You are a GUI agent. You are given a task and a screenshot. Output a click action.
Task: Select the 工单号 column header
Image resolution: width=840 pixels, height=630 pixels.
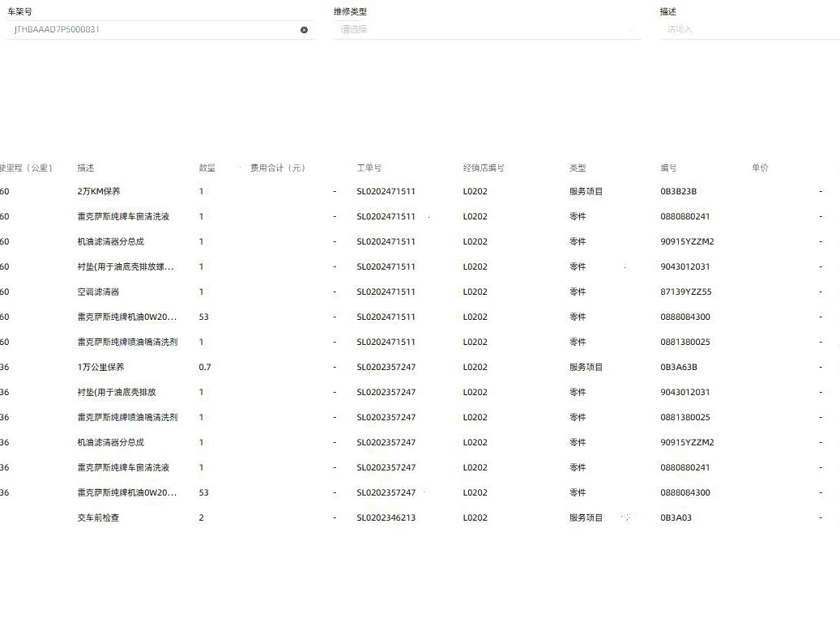tap(369, 168)
